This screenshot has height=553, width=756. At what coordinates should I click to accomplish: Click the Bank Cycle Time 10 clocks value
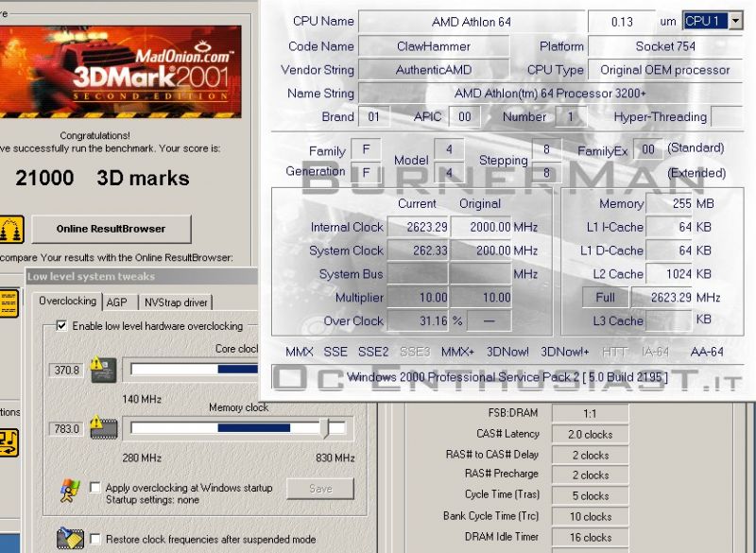click(x=590, y=516)
